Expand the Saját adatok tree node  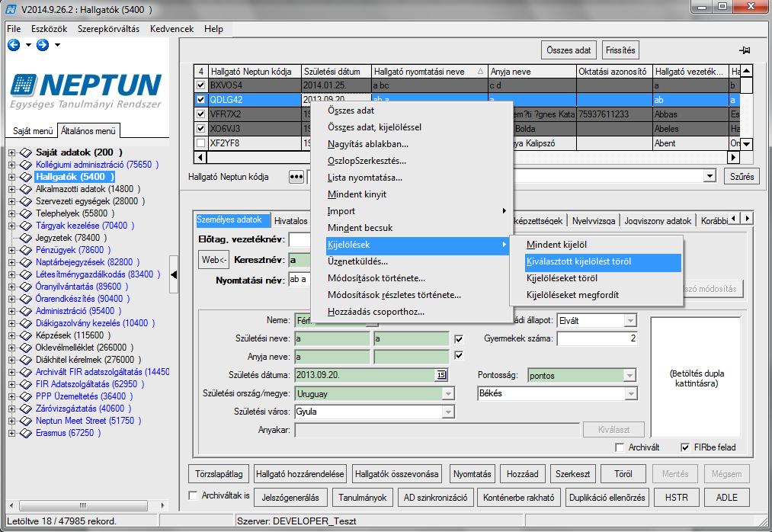click(11, 152)
